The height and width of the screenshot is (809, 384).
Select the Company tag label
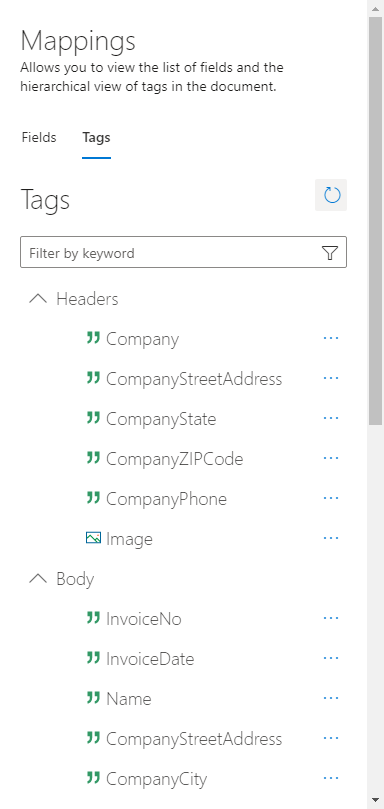142,339
